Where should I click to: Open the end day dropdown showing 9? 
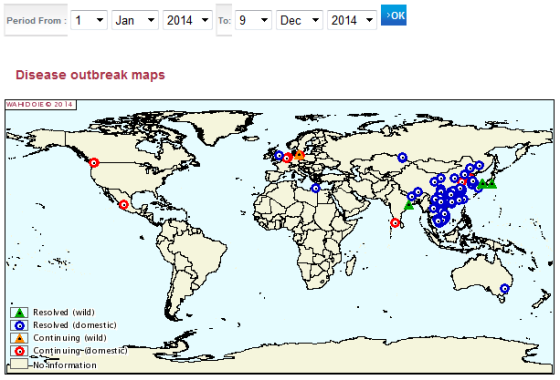253,20
